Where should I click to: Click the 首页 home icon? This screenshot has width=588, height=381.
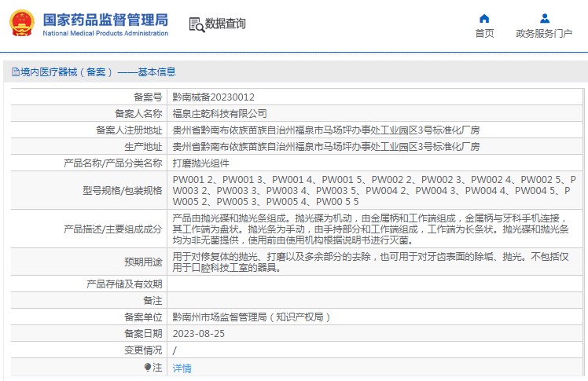(x=484, y=18)
